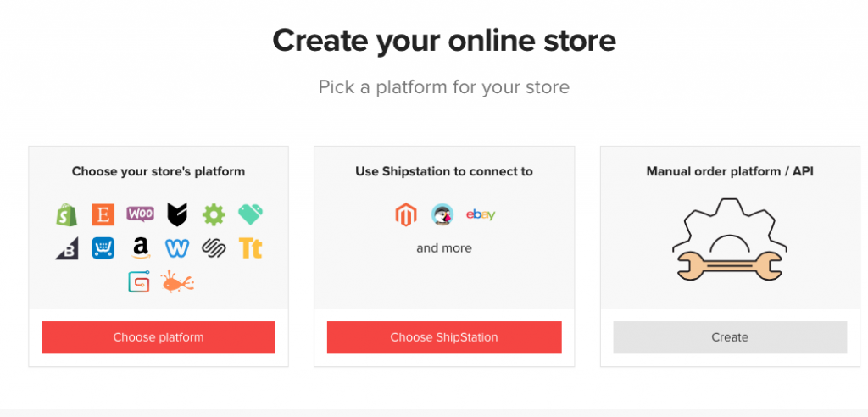Screen dimensions: 868x417
Task: Choose the eBay logo
Action: [x=481, y=215]
